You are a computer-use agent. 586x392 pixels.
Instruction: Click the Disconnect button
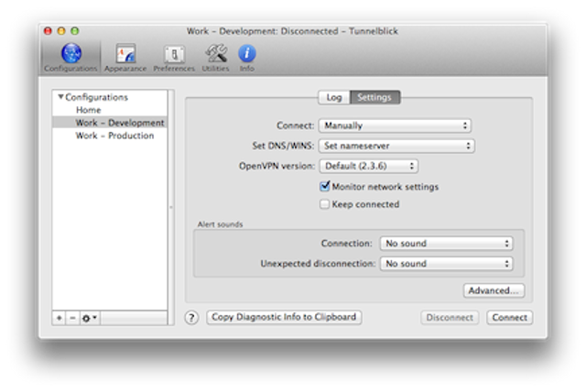(x=450, y=317)
